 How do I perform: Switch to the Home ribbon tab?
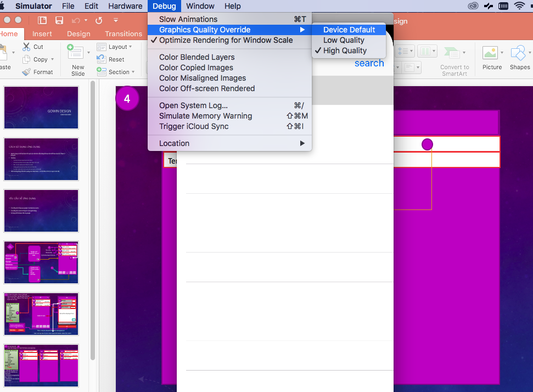click(x=9, y=33)
